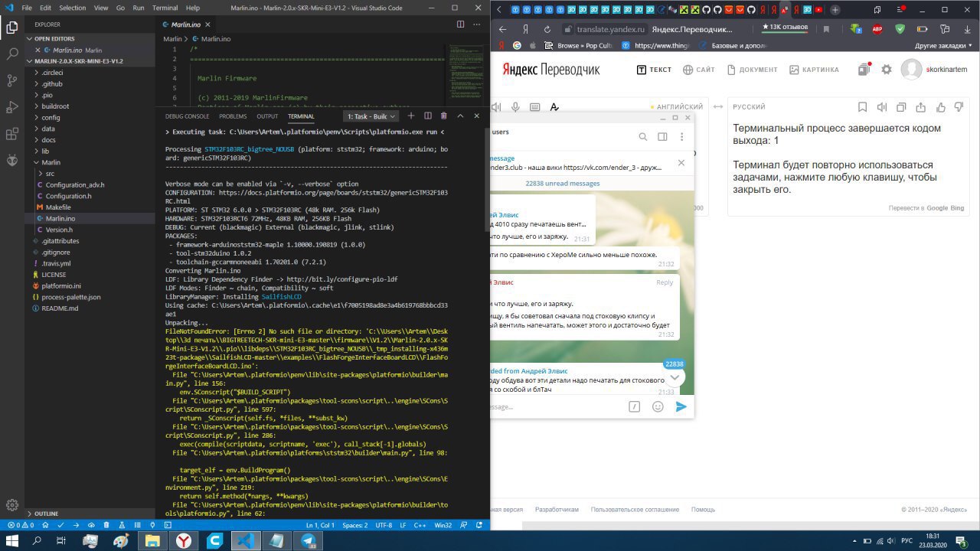Open Yandex Translate settings gear
Screen dimensions: 980x551
[887, 70]
